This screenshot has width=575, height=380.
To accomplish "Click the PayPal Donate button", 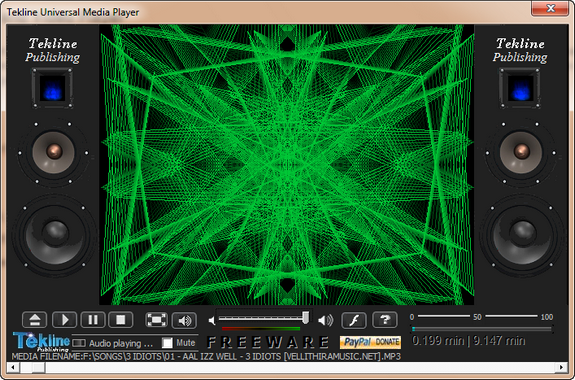I will 370,342.
